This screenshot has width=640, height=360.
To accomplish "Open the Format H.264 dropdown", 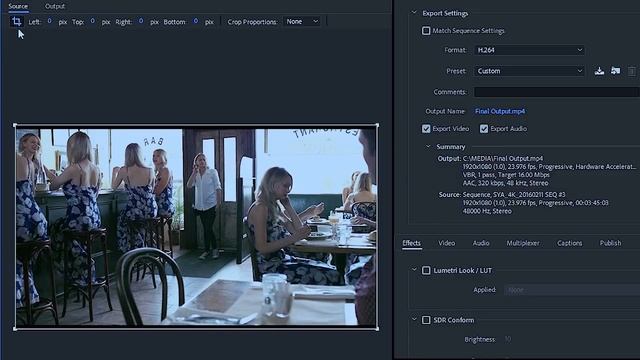I will coord(529,50).
